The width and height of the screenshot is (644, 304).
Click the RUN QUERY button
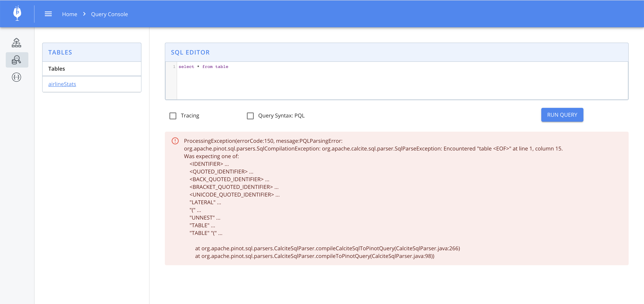pos(562,115)
